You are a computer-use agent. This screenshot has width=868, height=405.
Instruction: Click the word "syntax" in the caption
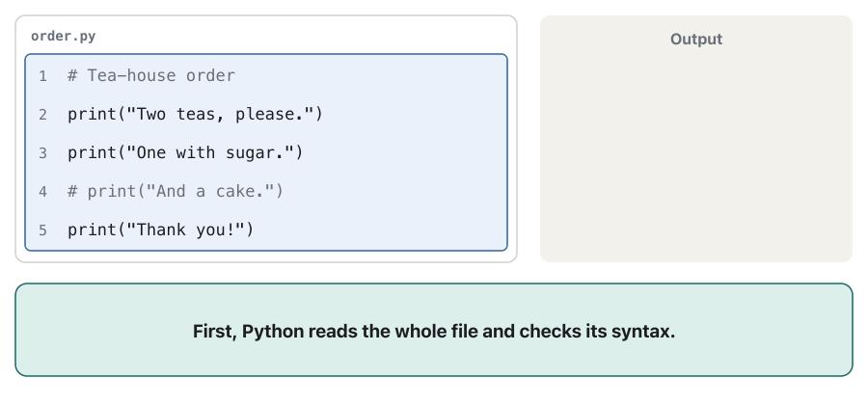click(x=642, y=332)
